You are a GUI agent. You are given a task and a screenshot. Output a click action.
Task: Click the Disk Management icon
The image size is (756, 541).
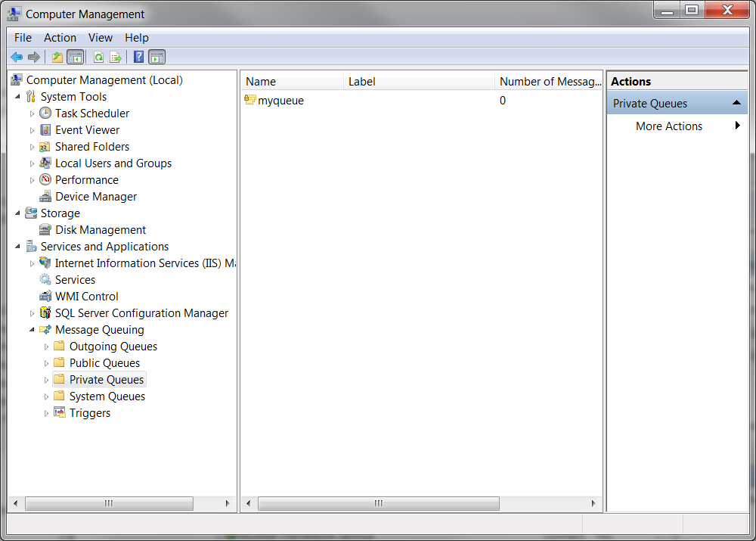click(x=45, y=230)
